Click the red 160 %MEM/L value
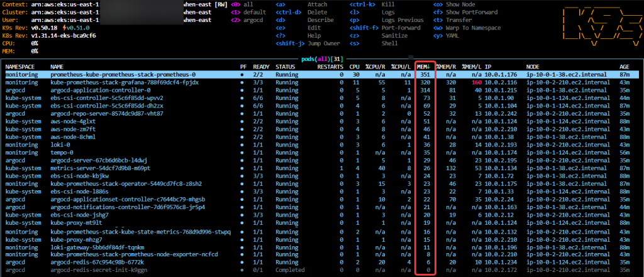This screenshot has height=277, width=644. pyautogui.click(x=477, y=82)
